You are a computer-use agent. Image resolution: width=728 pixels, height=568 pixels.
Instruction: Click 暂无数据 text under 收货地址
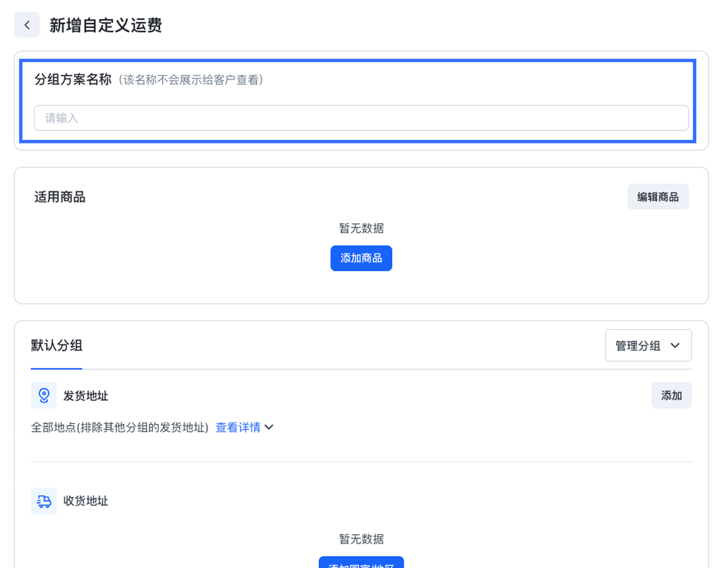point(361,539)
